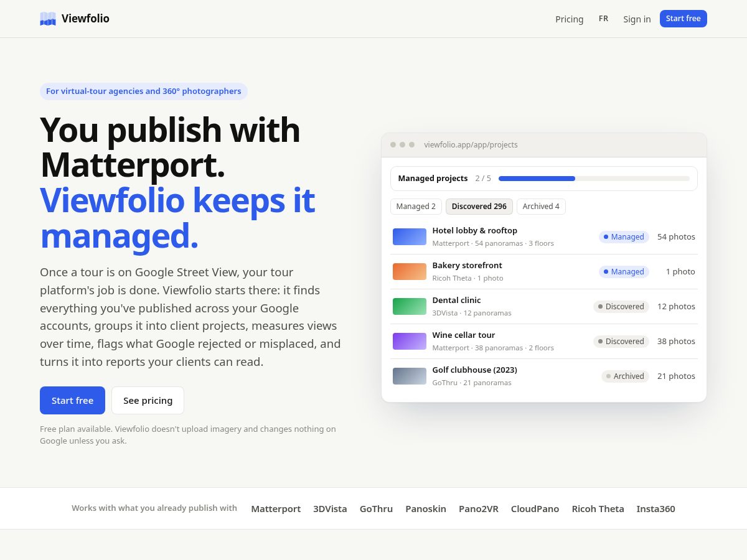Click Insta360 in the platforms strip
Screen dimensions: 747x560
pos(655,509)
